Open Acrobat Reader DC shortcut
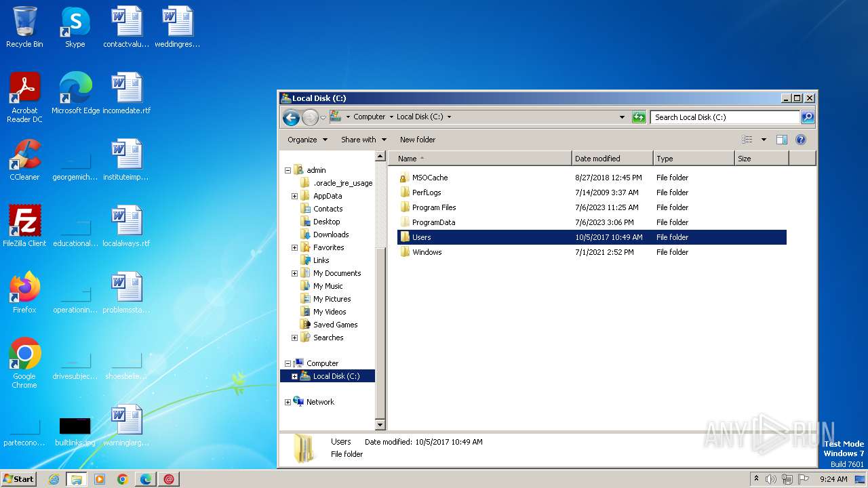 (x=24, y=98)
